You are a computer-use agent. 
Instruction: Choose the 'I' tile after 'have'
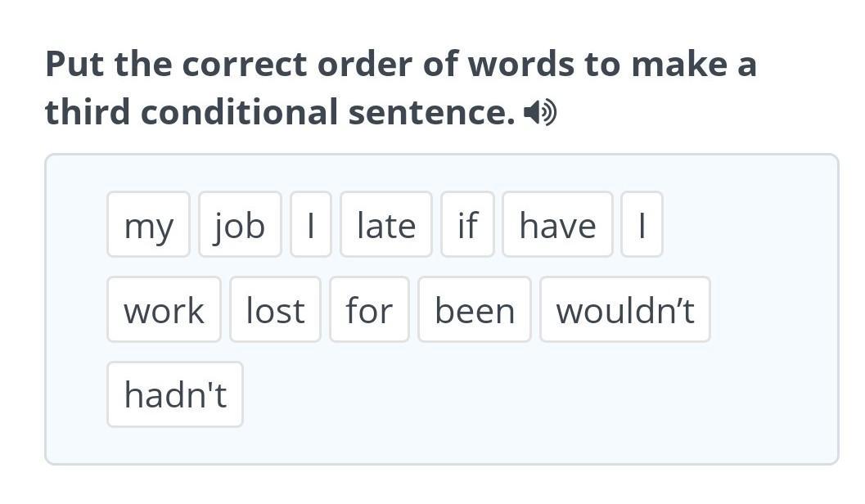pyautogui.click(x=642, y=224)
